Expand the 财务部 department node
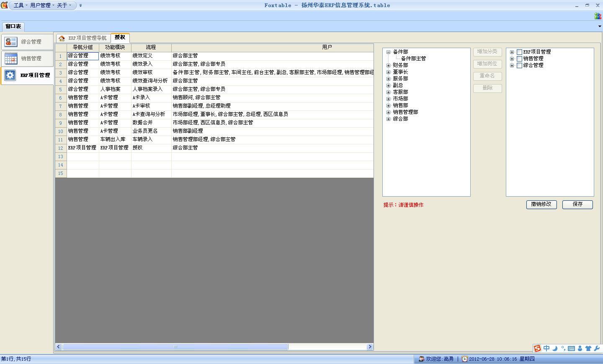 coord(388,66)
